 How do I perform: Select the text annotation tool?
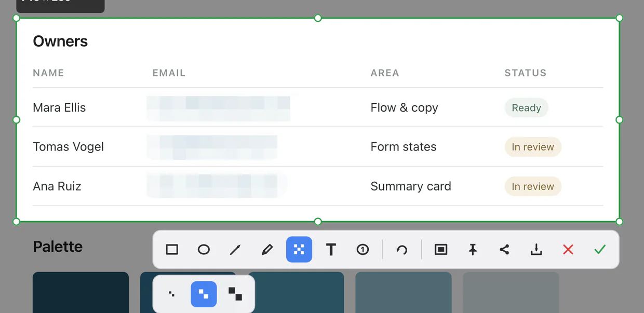coord(331,250)
